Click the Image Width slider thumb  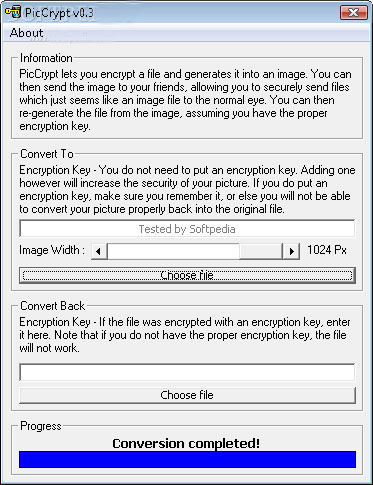tap(173, 251)
